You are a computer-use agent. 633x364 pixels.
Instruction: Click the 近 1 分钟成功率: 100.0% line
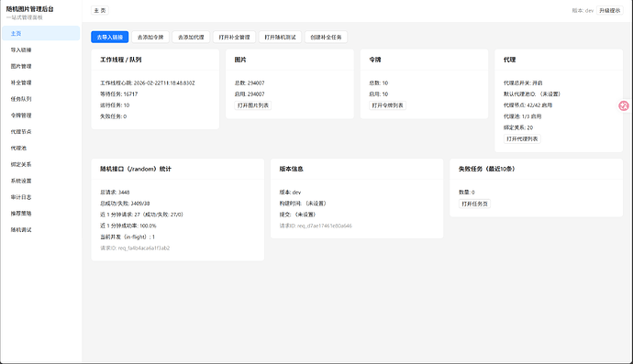[x=128, y=226]
